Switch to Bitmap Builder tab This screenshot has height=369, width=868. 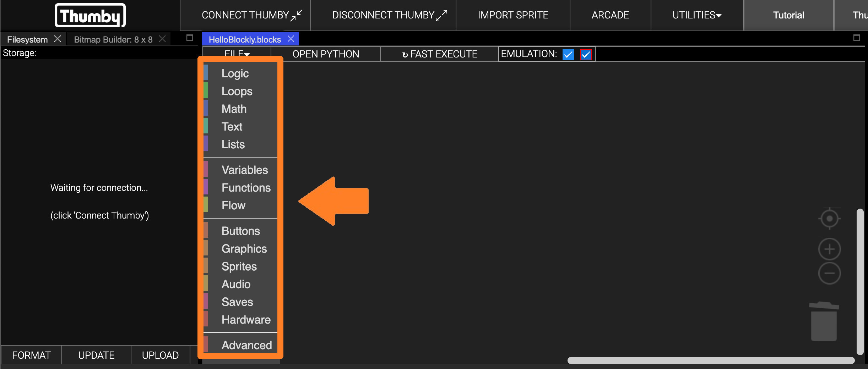point(113,39)
